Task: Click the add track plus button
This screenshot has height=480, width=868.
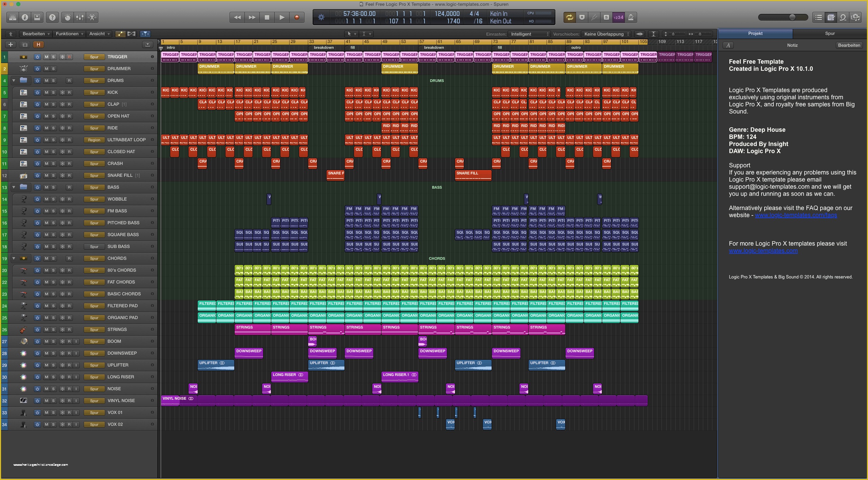Action: click(11, 44)
